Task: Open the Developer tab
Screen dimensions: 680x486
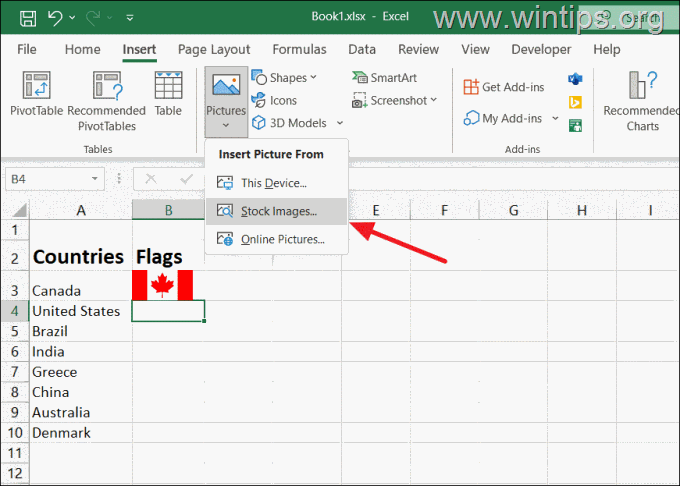Action: [541, 49]
